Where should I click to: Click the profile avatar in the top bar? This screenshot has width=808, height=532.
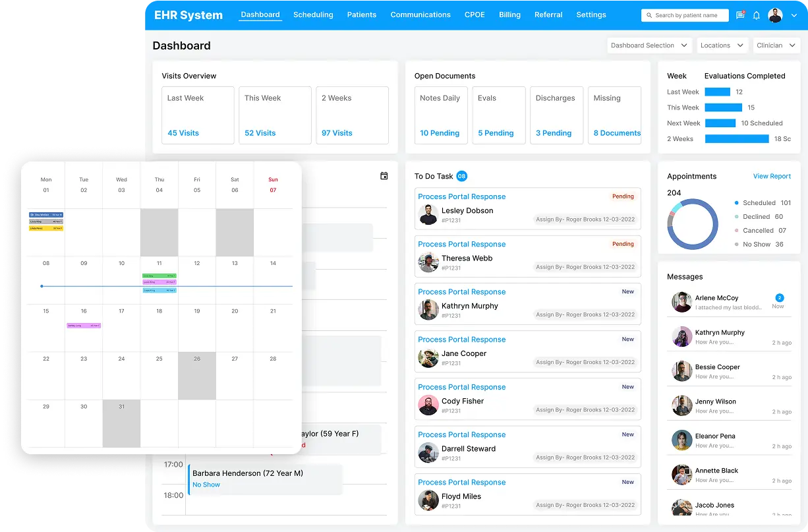pyautogui.click(x=775, y=15)
